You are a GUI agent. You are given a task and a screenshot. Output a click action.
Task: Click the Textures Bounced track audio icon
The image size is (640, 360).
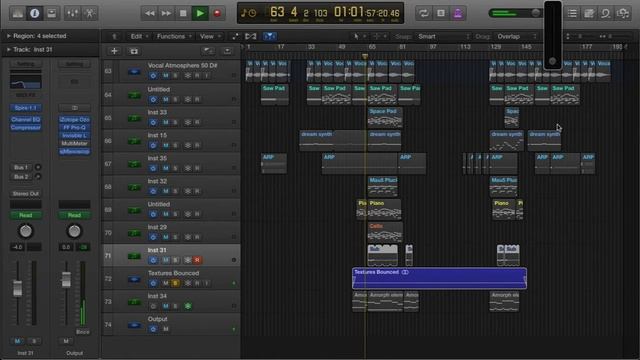(134, 279)
